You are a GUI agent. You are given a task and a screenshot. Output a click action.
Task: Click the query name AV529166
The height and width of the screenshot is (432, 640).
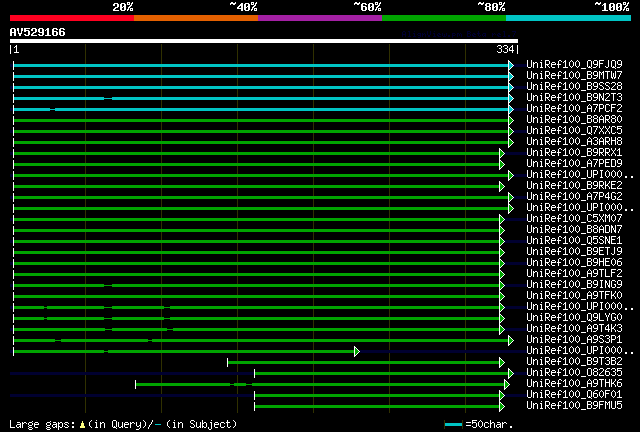(37, 32)
